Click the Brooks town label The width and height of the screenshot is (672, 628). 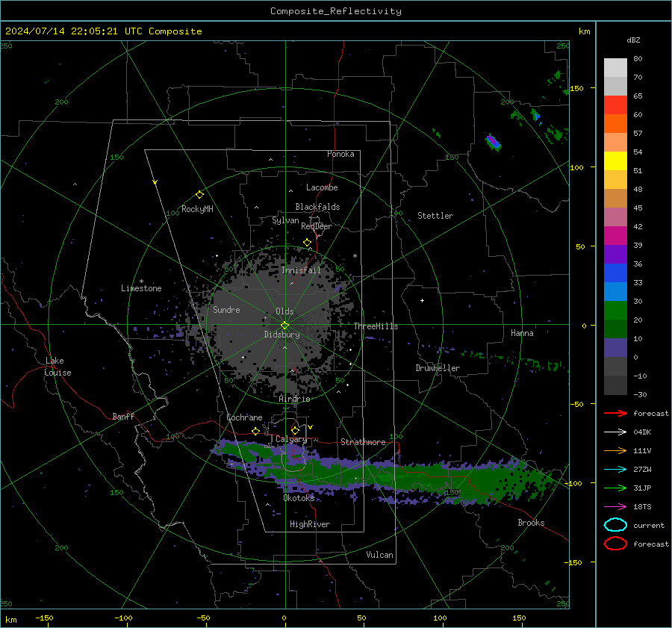531,523
